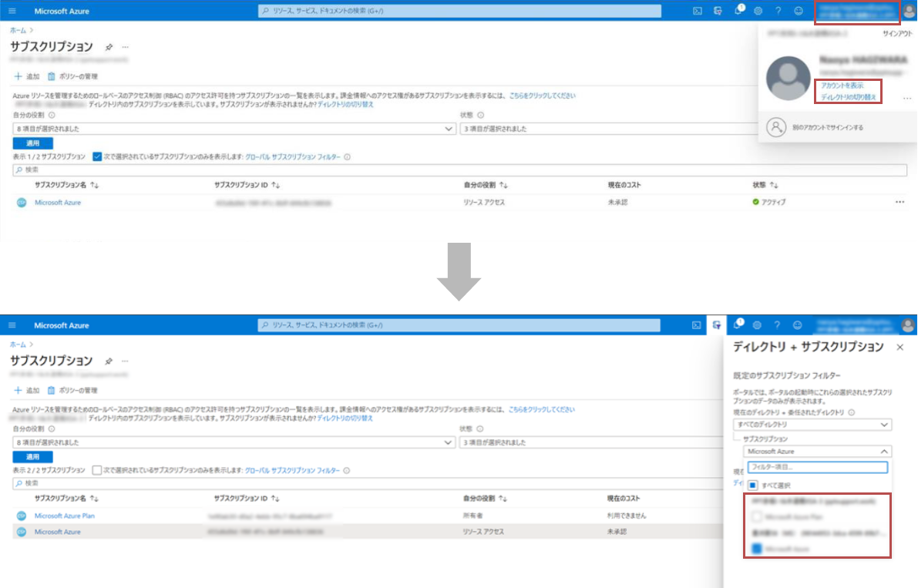This screenshot has width=918, height=588.
Task: Click the info icon beside upper 自分の役割
Action: click(x=52, y=116)
